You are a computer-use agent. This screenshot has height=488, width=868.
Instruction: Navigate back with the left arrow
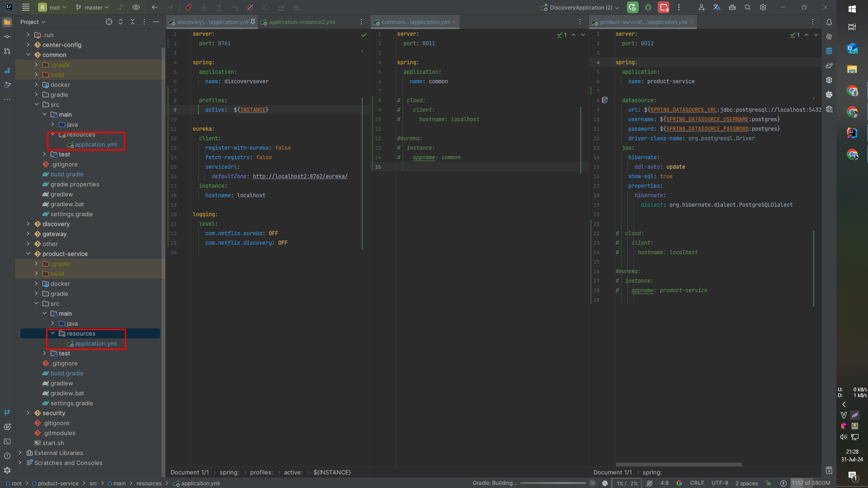[155, 7]
